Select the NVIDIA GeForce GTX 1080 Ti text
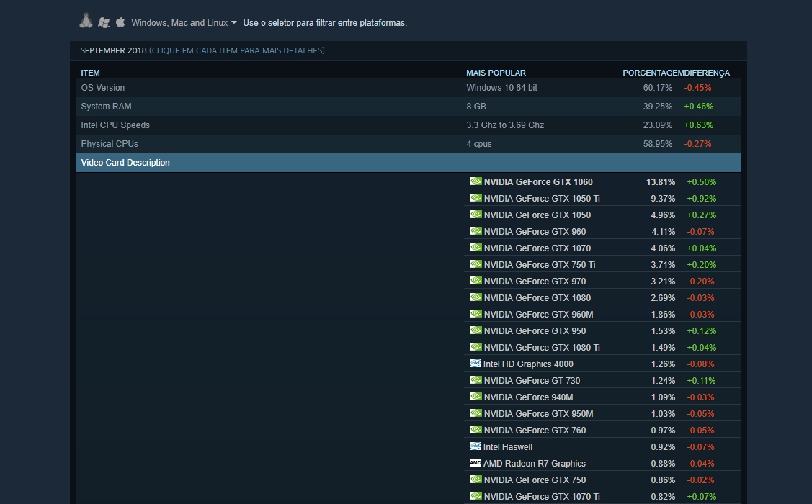812x504 pixels. (542, 348)
